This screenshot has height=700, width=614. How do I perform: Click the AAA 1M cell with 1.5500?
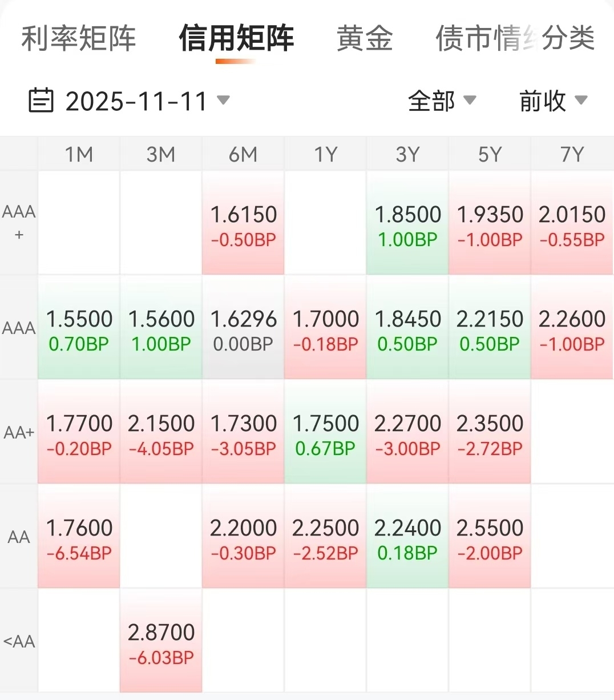click(79, 328)
